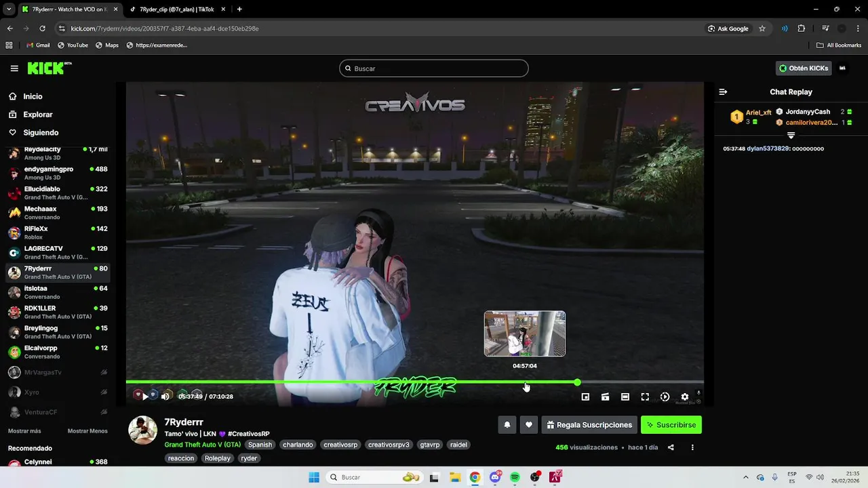Collapse the Chat Replay panel arrow
The width and height of the screenshot is (868, 488).
point(723,92)
